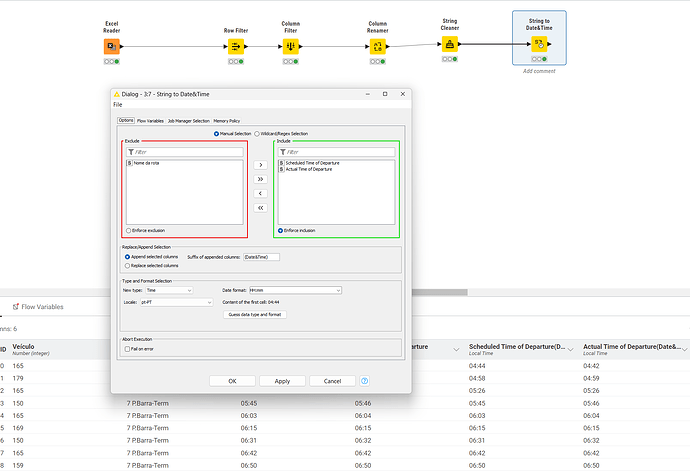The image size is (690, 475).
Task: Click in the Exclude filter field
Action: tap(186, 152)
